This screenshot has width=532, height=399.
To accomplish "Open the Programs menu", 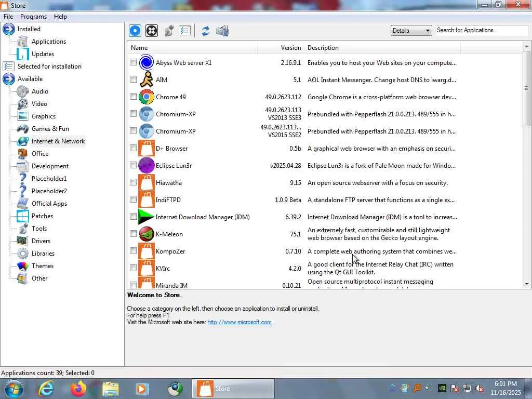I will tap(33, 17).
